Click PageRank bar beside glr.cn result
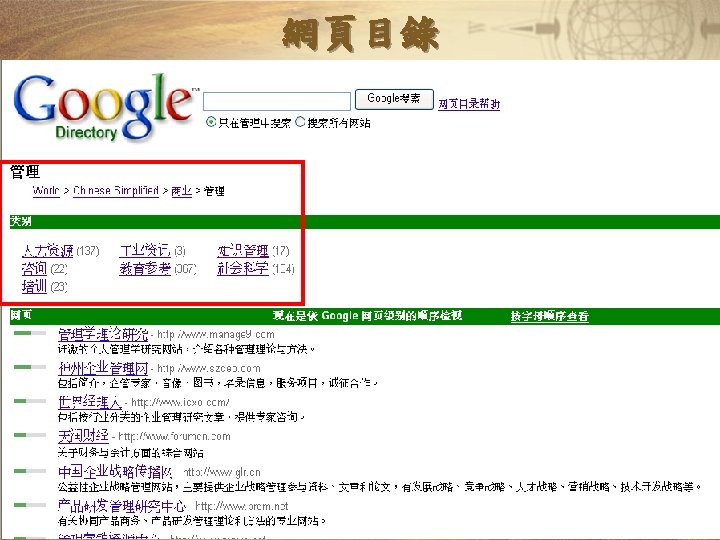The width and height of the screenshot is (720, 540). 30,471
